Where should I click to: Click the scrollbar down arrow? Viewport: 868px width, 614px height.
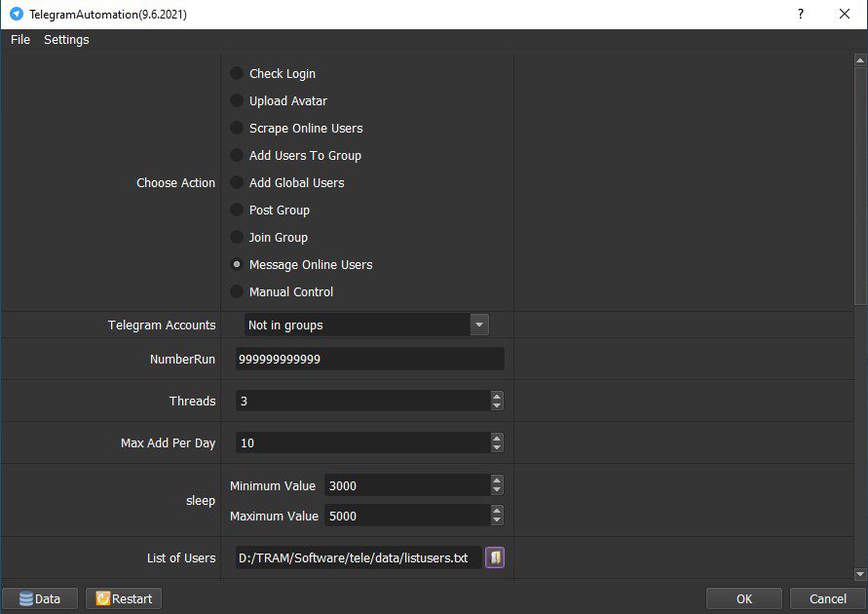coord(860,574)
